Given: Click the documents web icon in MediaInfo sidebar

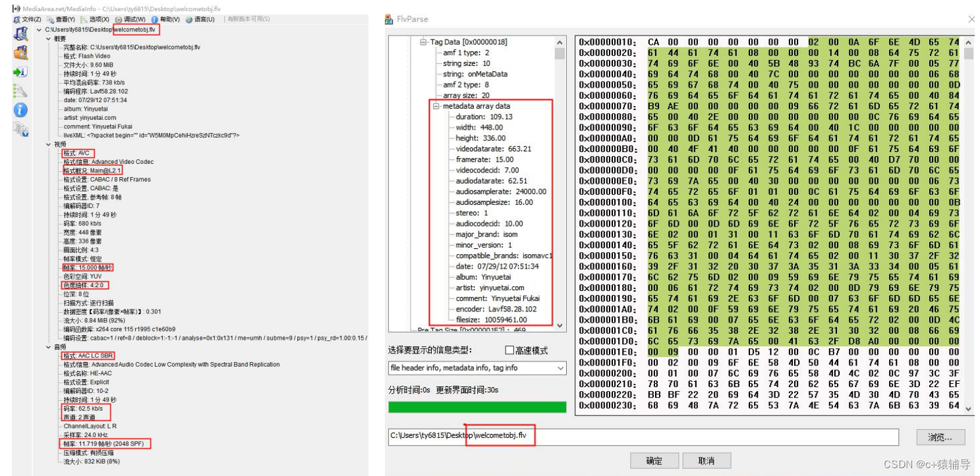Looking at the screenshot, I should point(21,129).
